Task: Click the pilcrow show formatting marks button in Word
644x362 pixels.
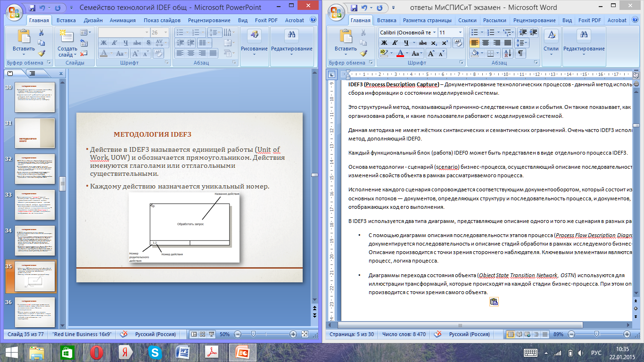Action: coord(520,53)
